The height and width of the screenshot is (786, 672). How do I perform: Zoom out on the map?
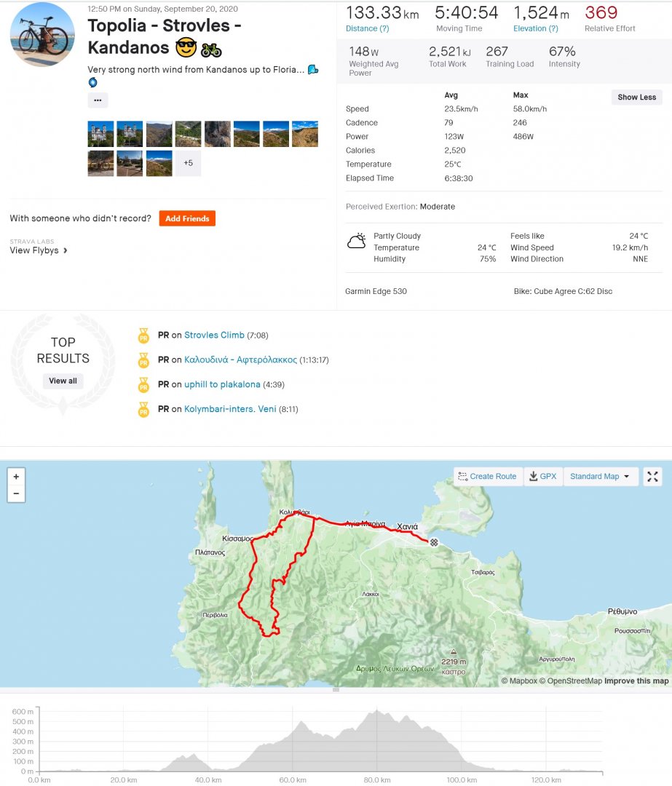point(16,493)
